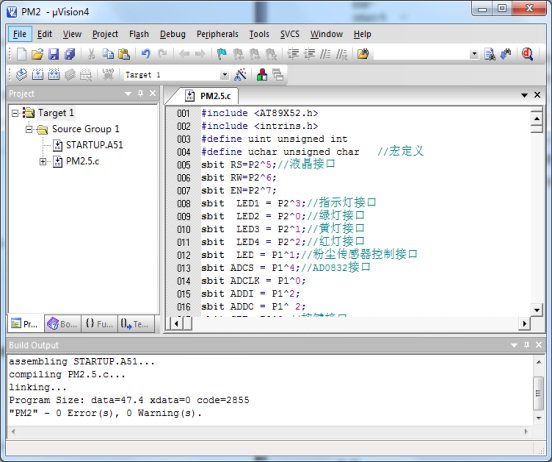
Task: Comment out the selected lines
Action: (x=325, y=54)
